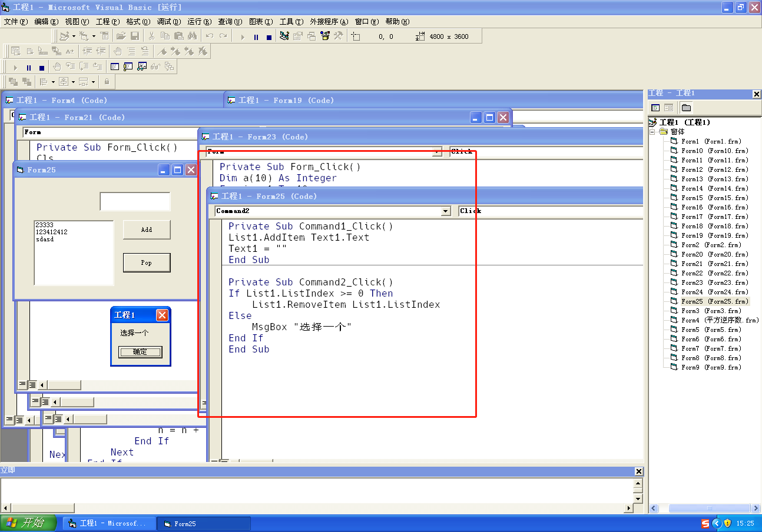Image resolution: width=762 pixels, height=532 pixels.
Task: Click the text box in running Form25
Action: pos(135,201)
